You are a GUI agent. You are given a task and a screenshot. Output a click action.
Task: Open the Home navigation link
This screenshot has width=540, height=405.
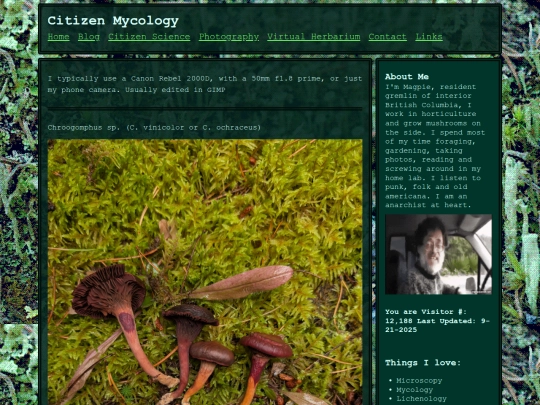pyautogui.click(x=59, y=37)
